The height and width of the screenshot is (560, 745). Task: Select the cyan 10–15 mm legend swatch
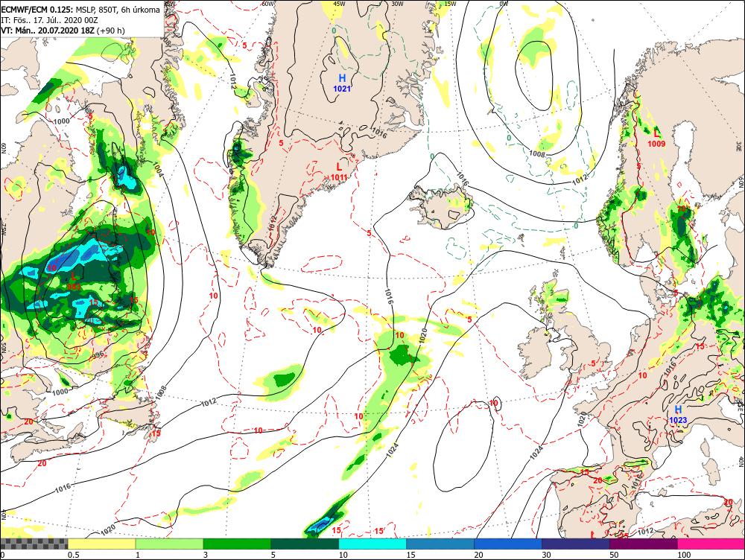372,544
